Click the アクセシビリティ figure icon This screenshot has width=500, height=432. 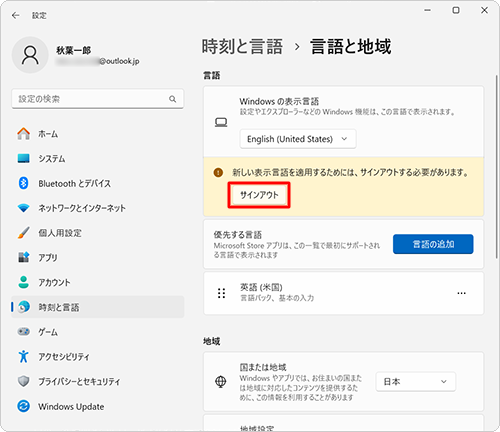click(23, 356)
